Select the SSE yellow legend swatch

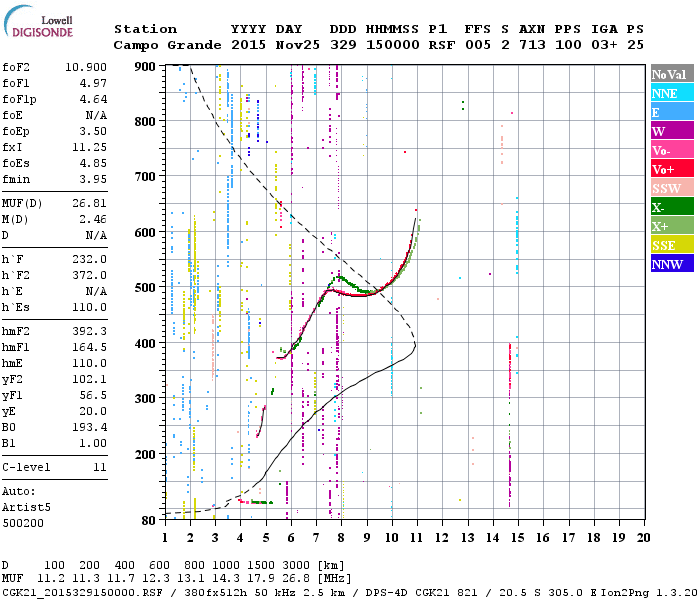[672, 245]
